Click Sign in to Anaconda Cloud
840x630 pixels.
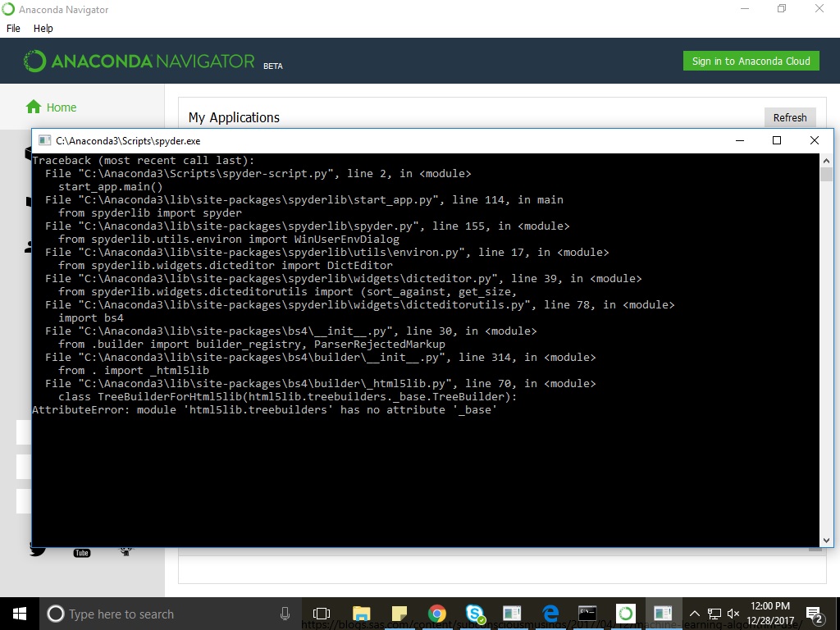coord(751,61)
